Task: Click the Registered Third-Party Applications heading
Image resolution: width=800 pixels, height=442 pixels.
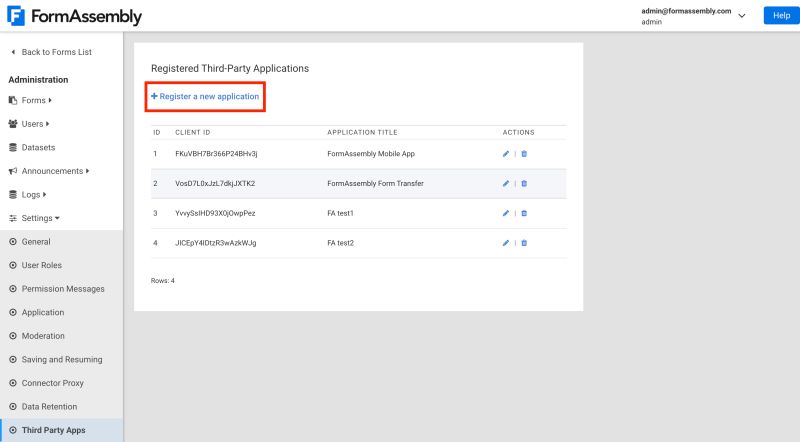Action: (230, 68)
